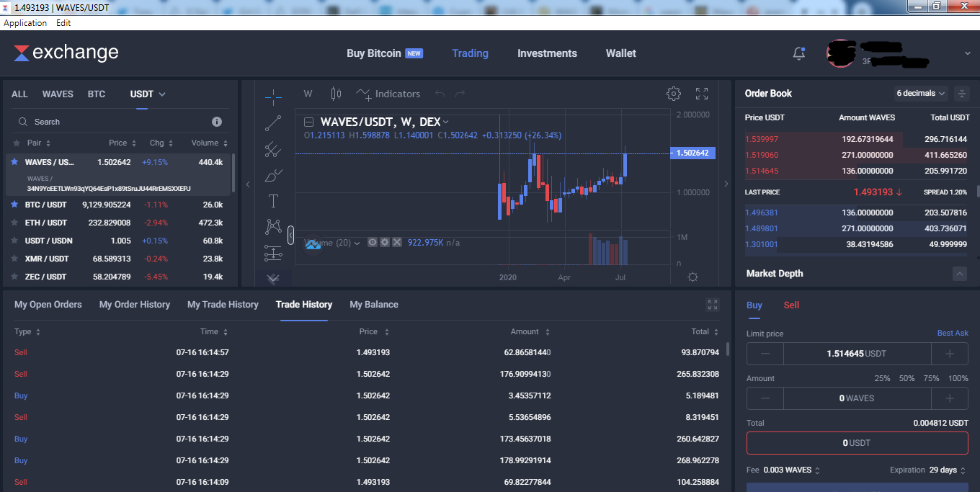The height and width of the screenshot is (492, 980).
Task: Increase the limit price with plus
Action: click(950, 354)
